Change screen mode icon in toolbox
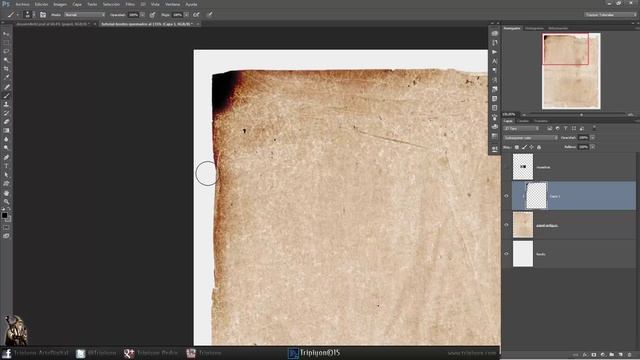Screen dimensions: 640x360 6,236
